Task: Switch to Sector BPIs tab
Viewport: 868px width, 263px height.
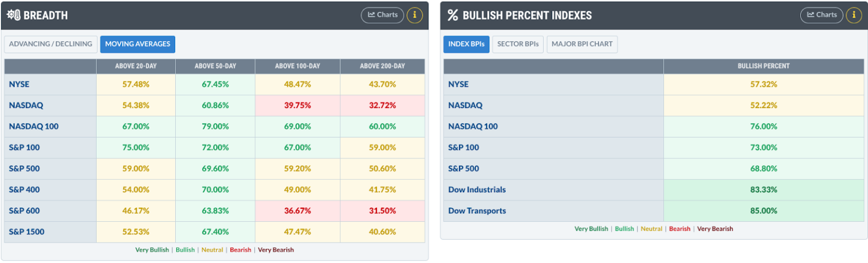Action: (518, 44)
